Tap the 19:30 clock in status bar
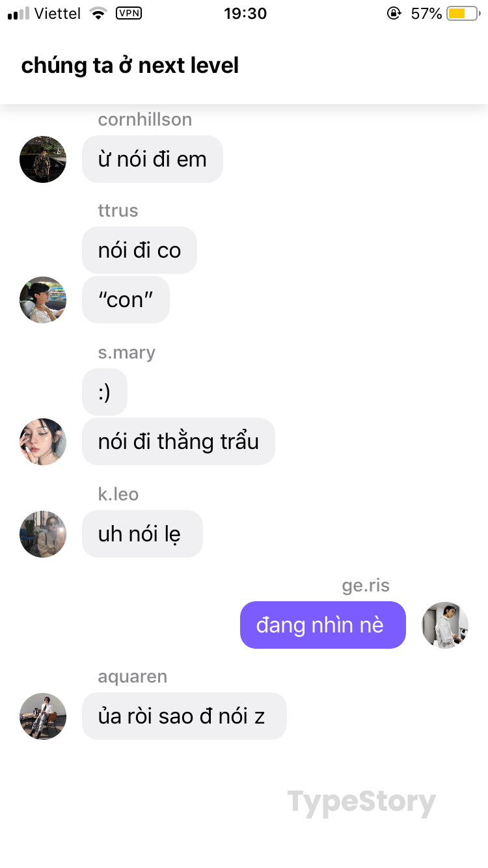The height and width of the screenshot is (868, 488). point(245,13)
